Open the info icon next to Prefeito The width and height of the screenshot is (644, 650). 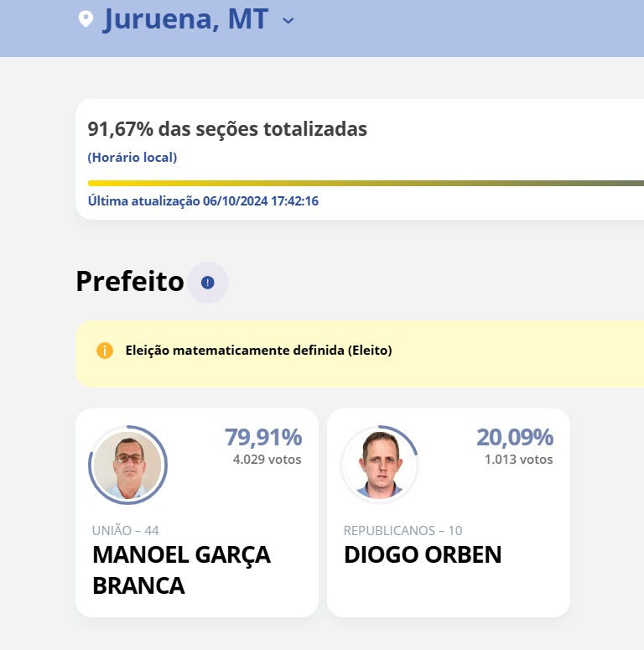coord(208,283)
